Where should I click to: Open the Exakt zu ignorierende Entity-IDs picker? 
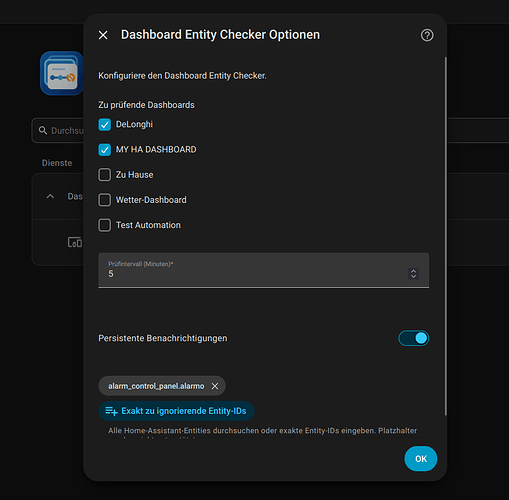pos(176,411)
